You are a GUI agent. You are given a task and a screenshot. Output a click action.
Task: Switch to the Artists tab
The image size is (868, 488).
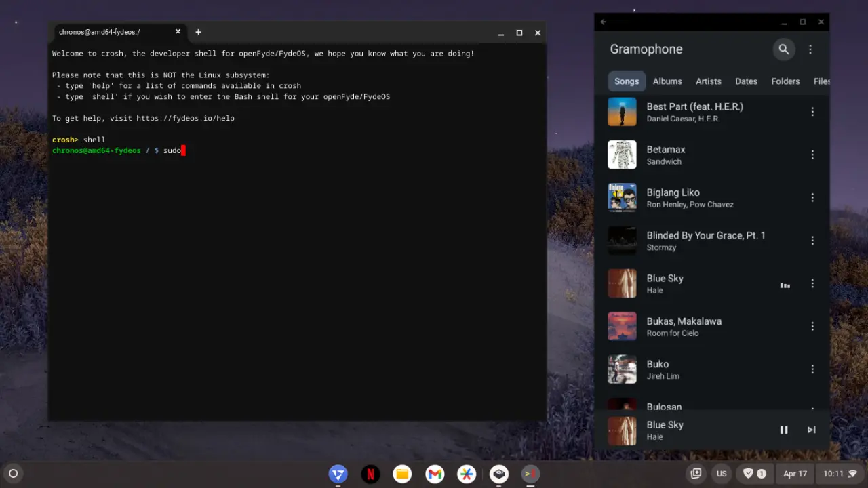[709, 81]
